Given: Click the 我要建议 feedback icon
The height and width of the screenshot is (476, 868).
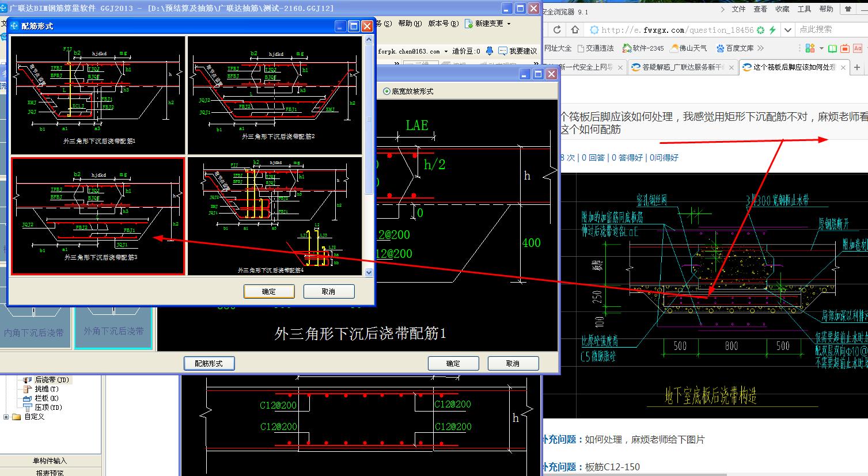Looking at the screenshot, I should 503,51.
